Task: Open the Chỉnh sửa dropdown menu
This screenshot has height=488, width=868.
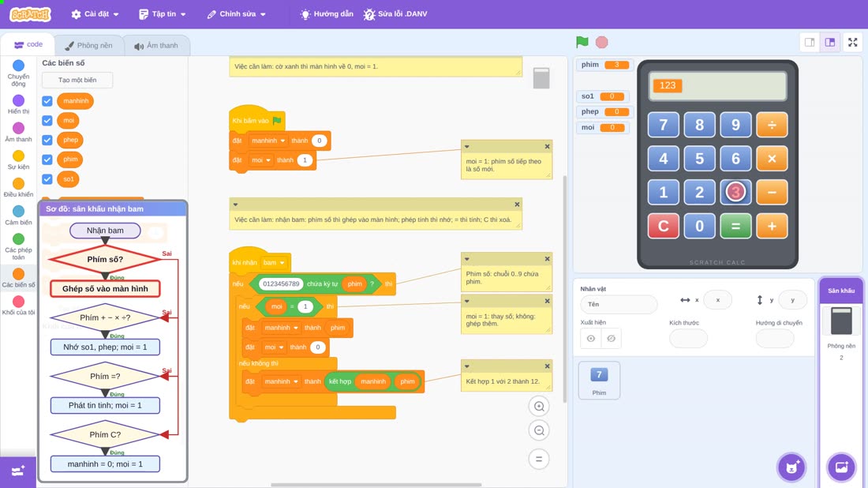Action: tap(237, 14)
